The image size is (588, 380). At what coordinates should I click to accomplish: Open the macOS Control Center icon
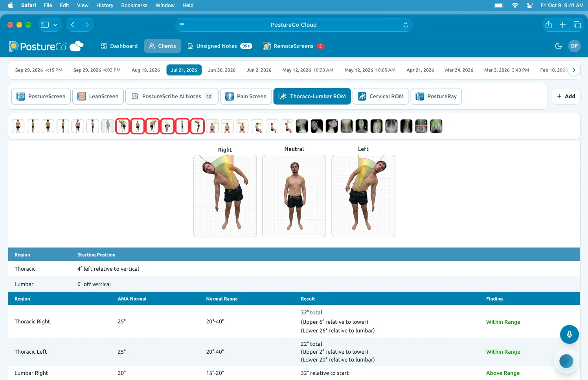(529, 6)
